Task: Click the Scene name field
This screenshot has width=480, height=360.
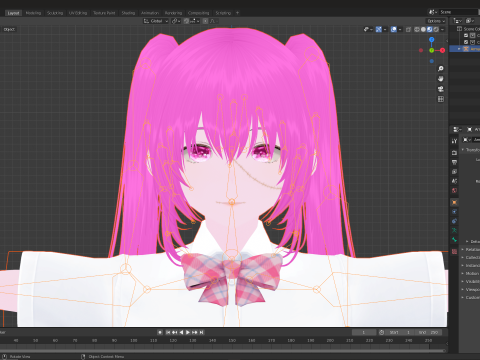Action: [458, 12]
